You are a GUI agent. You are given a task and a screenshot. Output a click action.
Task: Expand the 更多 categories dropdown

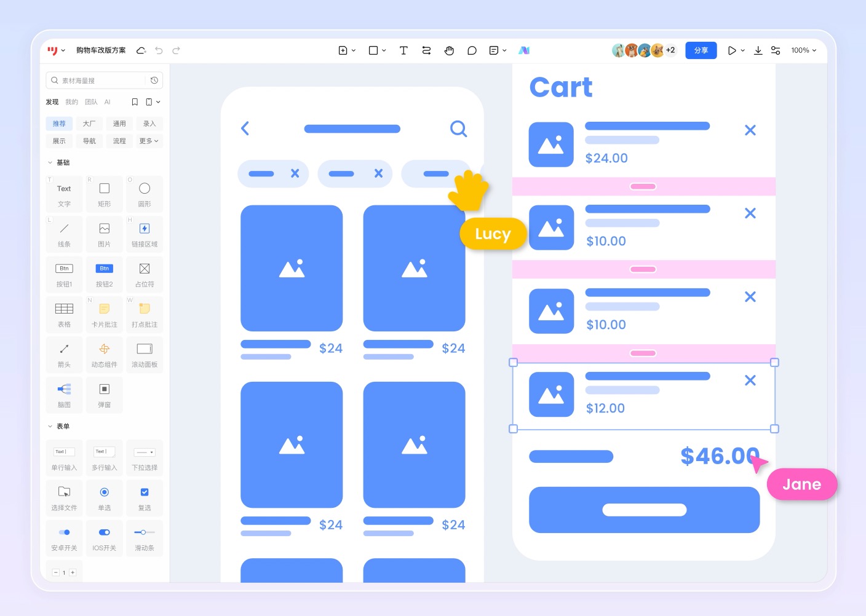pos(149,141)
